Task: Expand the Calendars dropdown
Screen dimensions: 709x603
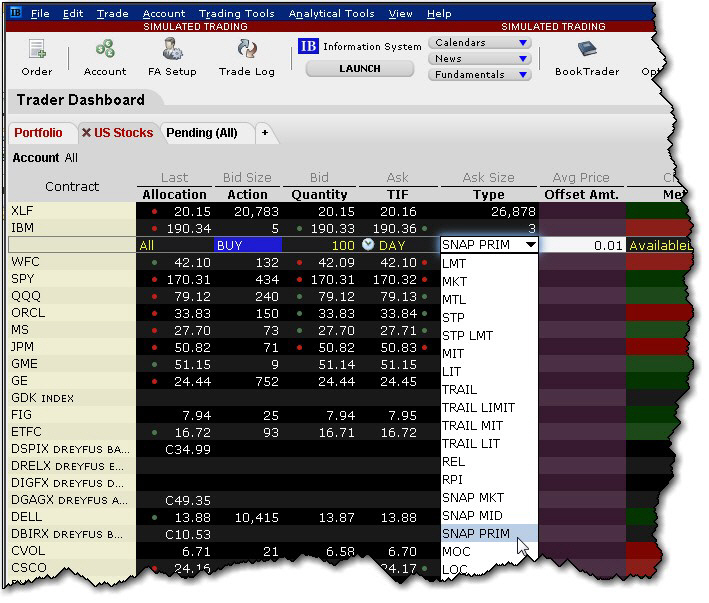Action: [x=479, y=42]
